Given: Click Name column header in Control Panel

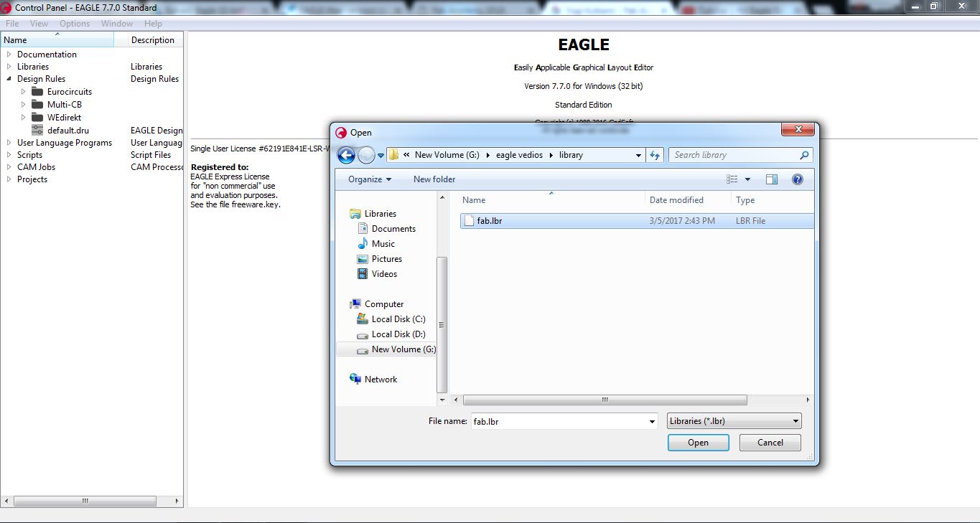Looking at the screenshot, I should [57, 40].
